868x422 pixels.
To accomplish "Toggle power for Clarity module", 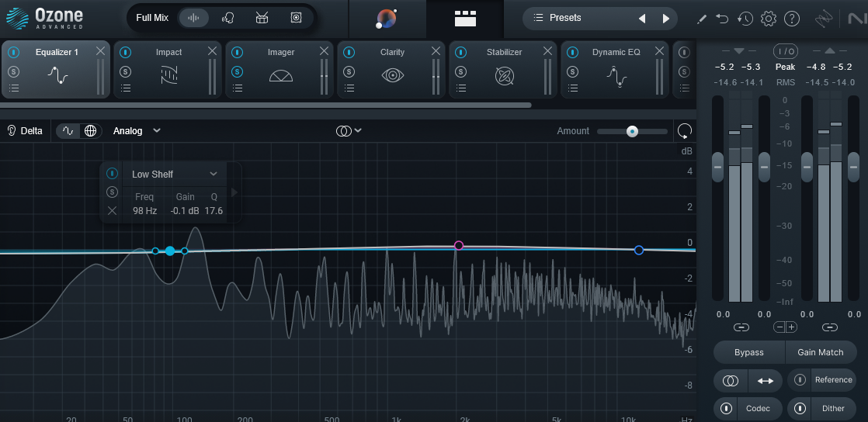I will coord(349,52).
